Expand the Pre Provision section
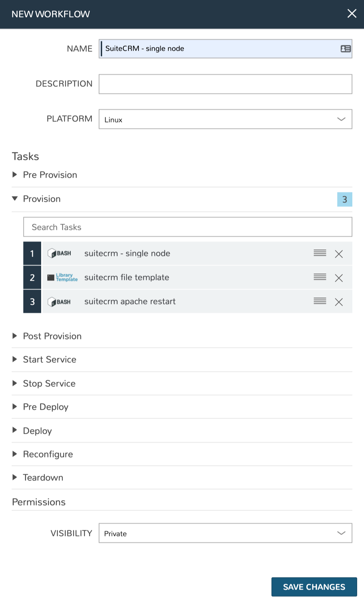This screenshot has width=364, height=602. click(15, 175)
